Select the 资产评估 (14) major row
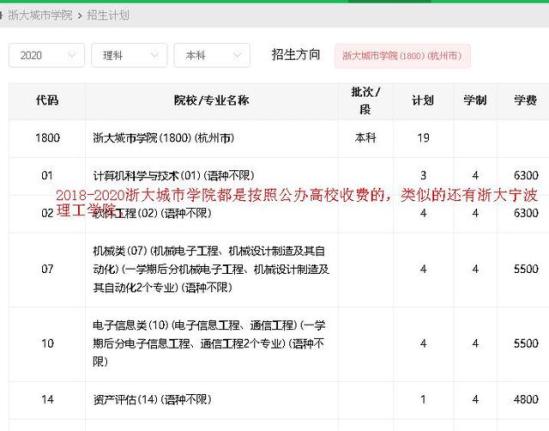 [279, 399]
